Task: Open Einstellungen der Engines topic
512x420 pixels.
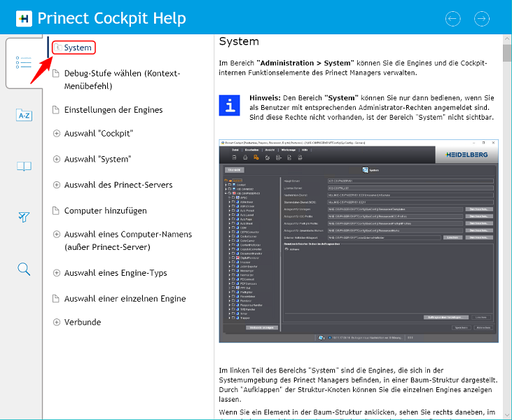Action: pos(113,110)
